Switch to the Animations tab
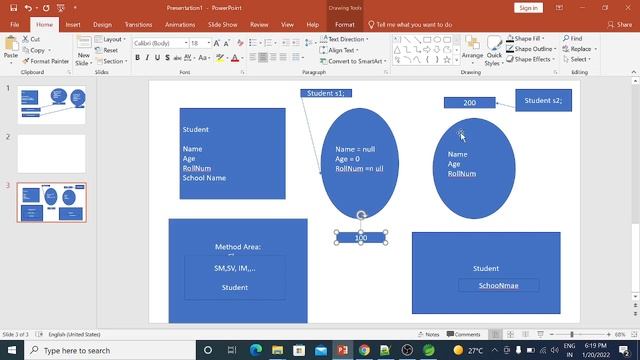Viewport: 640px width, 360px height. 180,24
